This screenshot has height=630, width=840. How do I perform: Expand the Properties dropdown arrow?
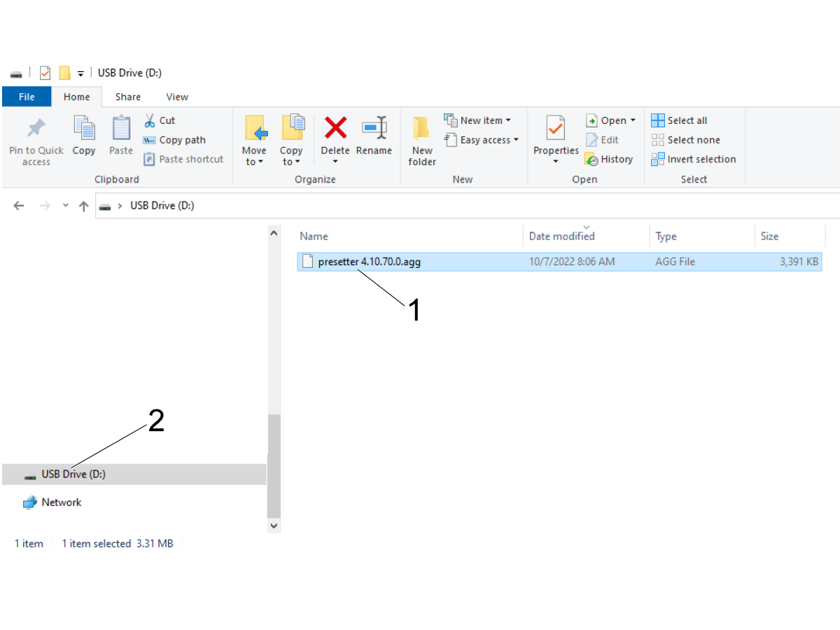click(556, 162)
